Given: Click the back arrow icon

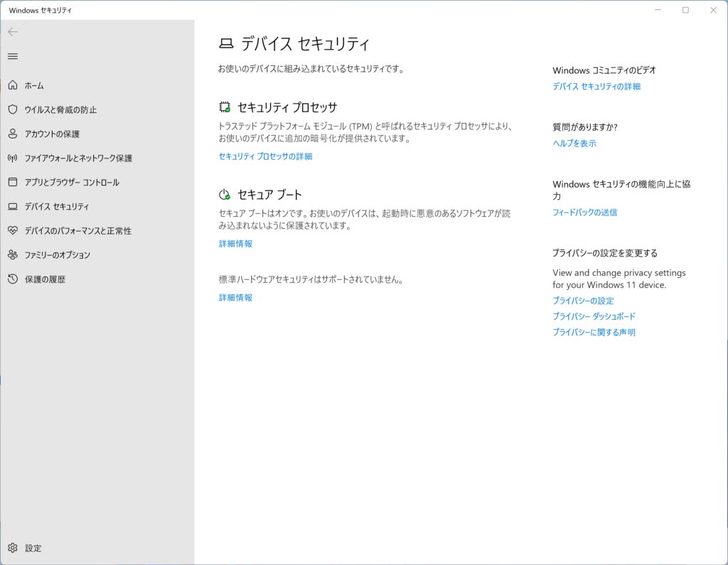Looking at the screenshot, I should (x=13, y=31).
